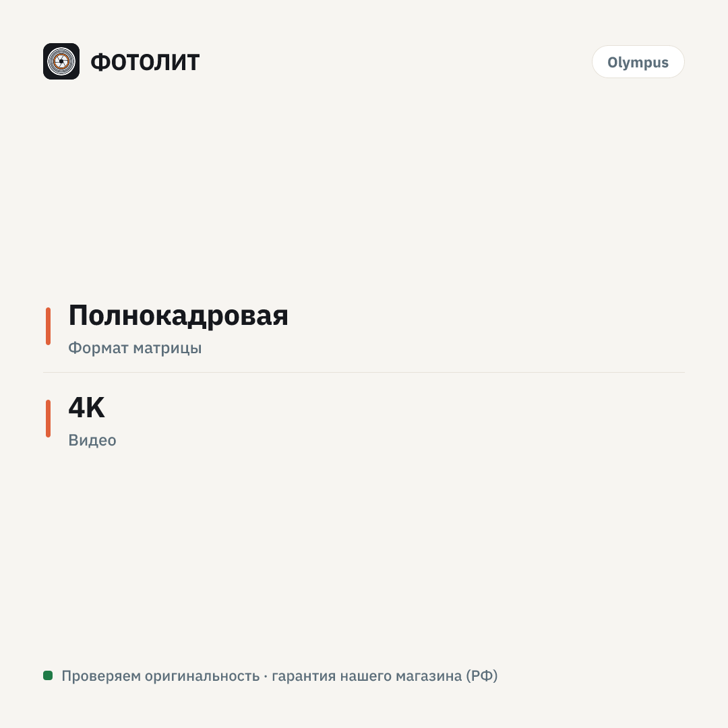Click the гарантия нашего магазина text
Image resolution: width=728 pixels, height=728 pixels.
click(367, 675)
